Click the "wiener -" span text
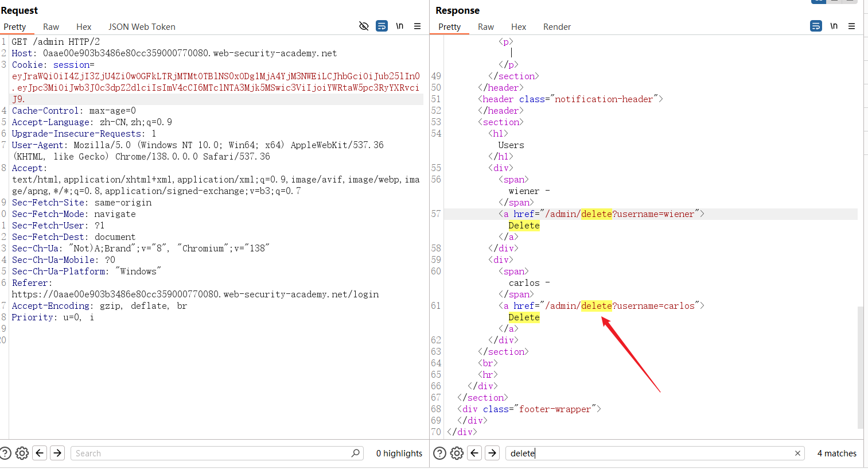Image resolution: width=868 pixels, height=469 pixels. click(530, 191)
